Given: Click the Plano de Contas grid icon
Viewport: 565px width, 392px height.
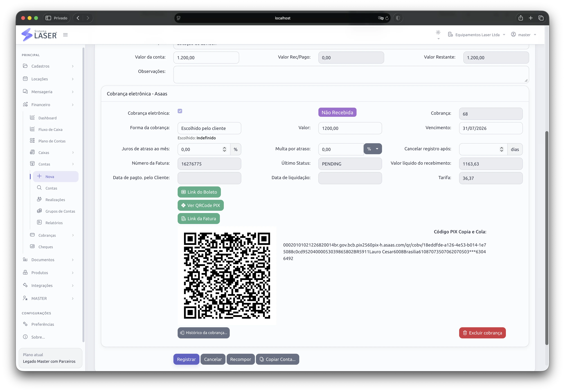Looking at the screenshot, I should point(32,140).
